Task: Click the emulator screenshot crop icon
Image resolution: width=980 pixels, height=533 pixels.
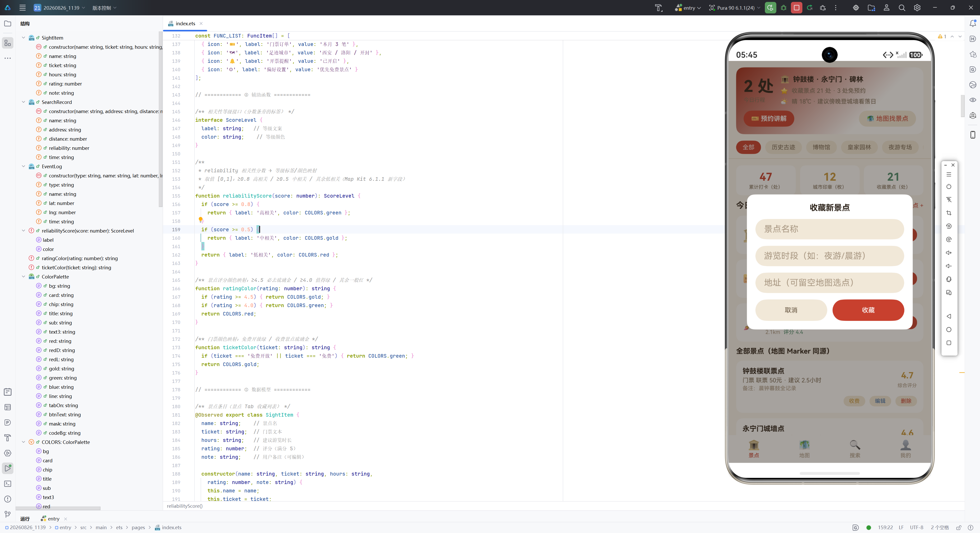Action: (x=949, y=213)
